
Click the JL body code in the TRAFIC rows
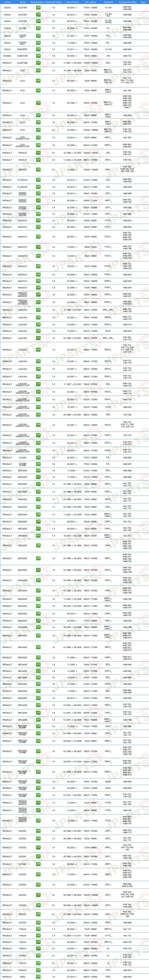108,963
